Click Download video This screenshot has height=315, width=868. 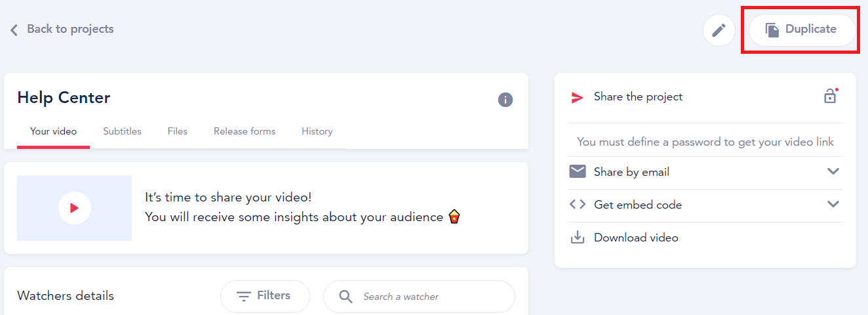tap(636, 238)
